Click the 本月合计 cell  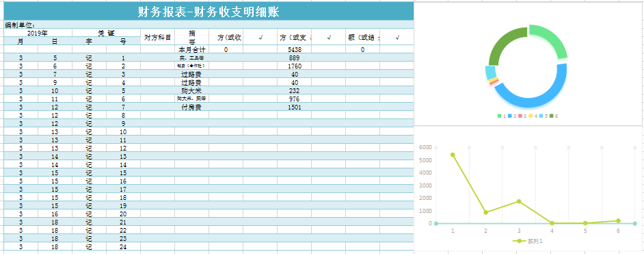tap(192, 49)
